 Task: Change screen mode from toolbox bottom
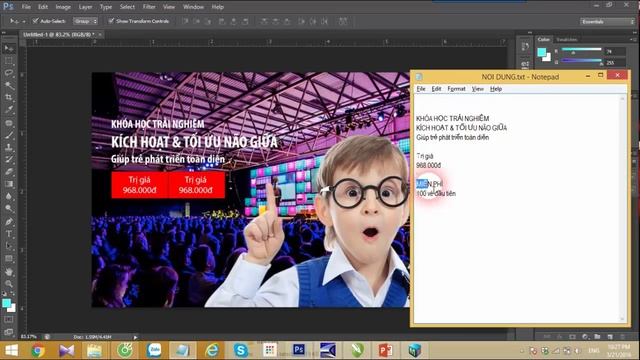coord(9,332)
